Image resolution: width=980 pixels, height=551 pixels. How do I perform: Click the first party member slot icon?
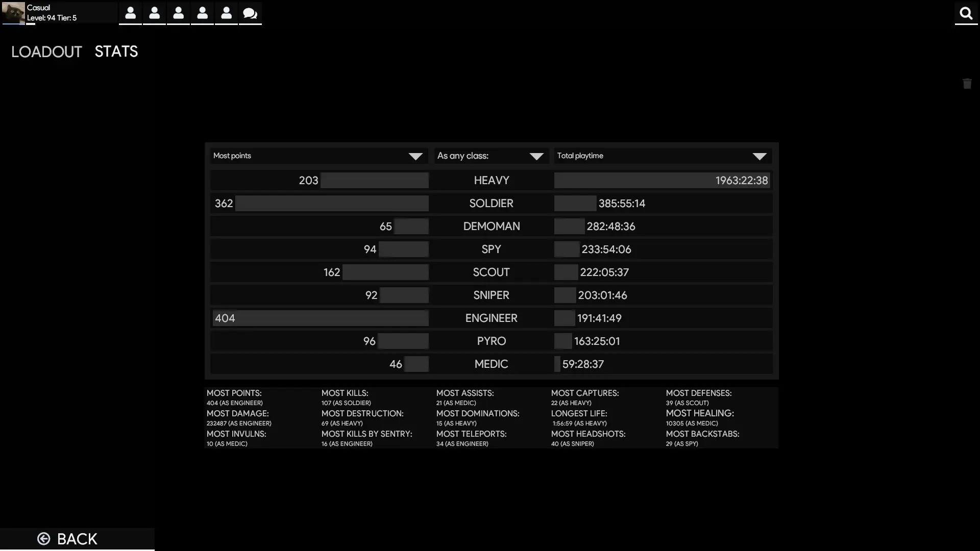[130, 13]
